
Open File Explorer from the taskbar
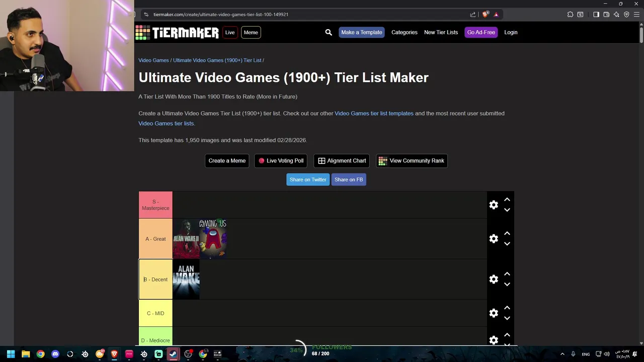point(26,354)
